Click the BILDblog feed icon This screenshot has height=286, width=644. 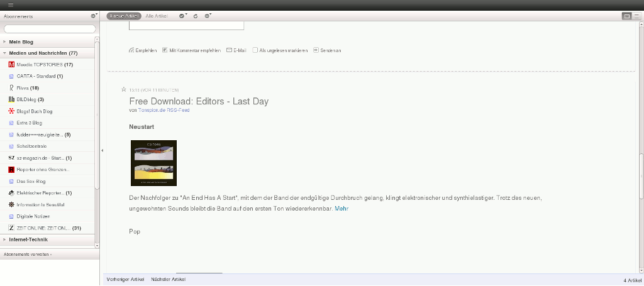click(x=11, y=100)
